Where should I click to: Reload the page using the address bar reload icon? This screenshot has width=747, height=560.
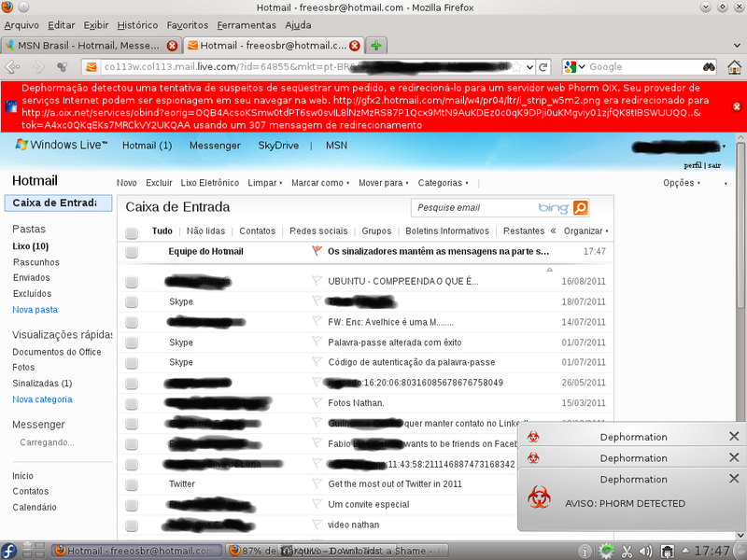tap(543, 67)
